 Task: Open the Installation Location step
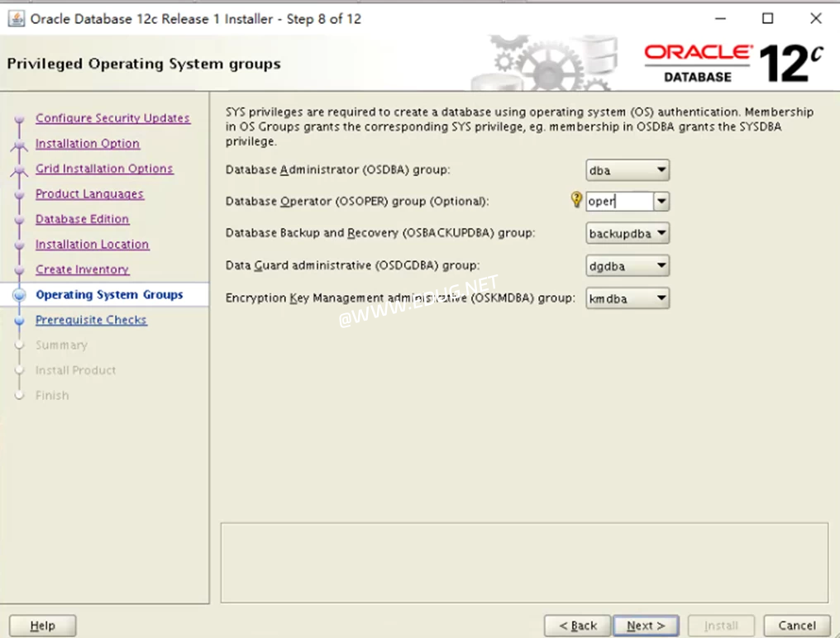pyautogui.click(x=92, y=245)
